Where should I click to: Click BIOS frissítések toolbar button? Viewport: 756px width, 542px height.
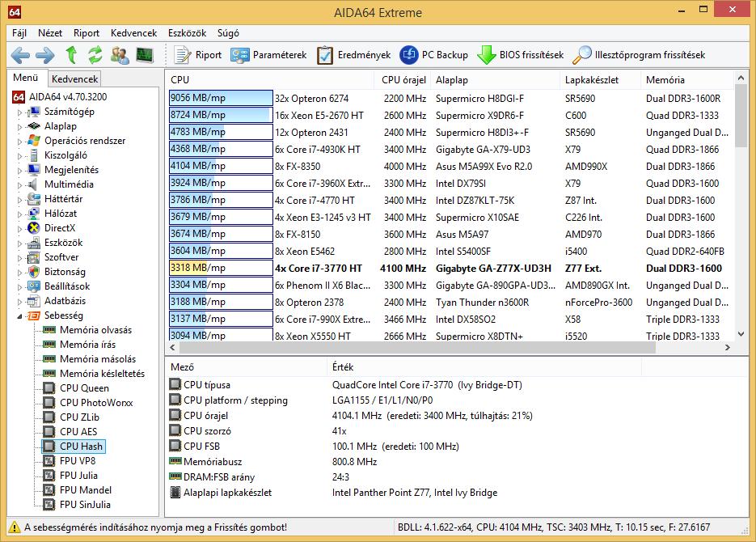[x=520, y=55]
